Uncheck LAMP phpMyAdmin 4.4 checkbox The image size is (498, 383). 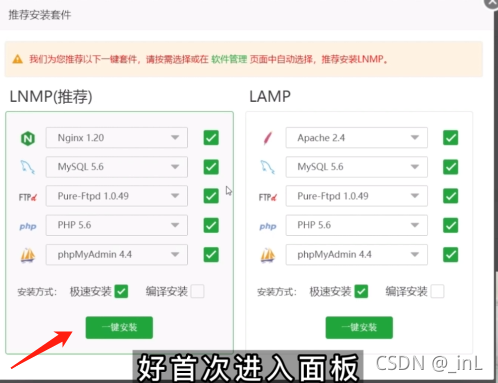pos(451,255)
